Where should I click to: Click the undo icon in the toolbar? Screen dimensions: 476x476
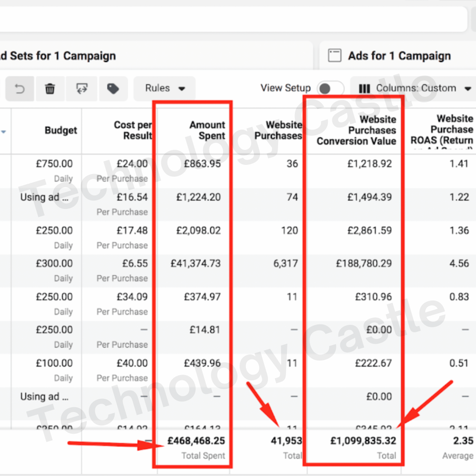pos(20,88)
